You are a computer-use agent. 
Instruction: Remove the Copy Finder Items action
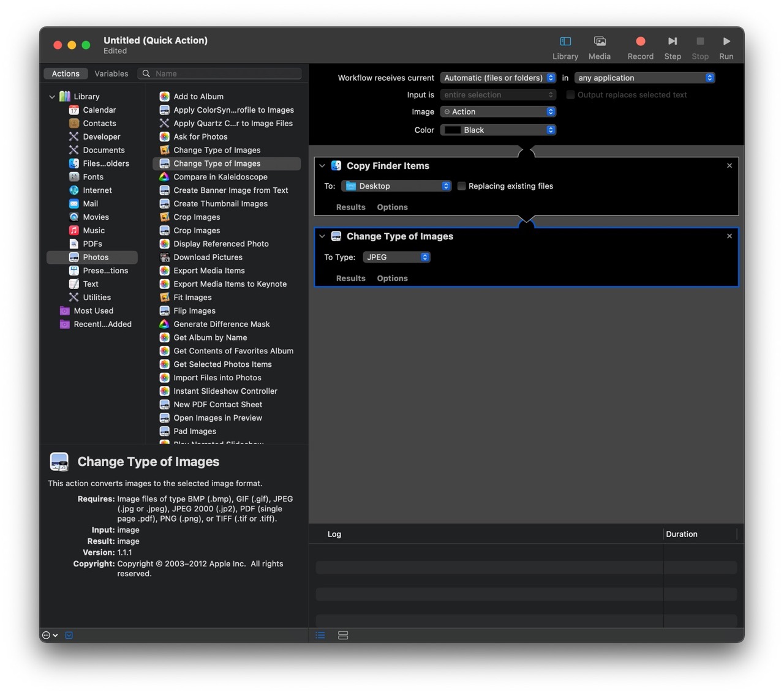[x=729, y=166]
